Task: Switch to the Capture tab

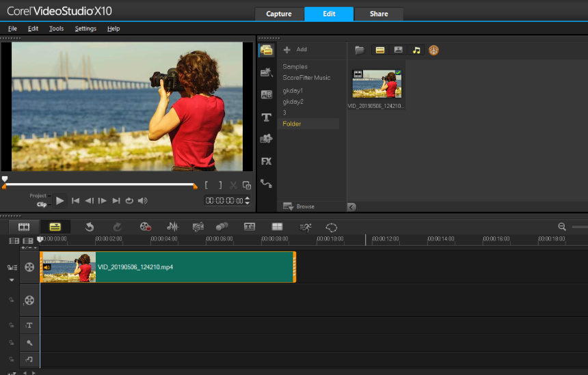Action: pos(279,14)
